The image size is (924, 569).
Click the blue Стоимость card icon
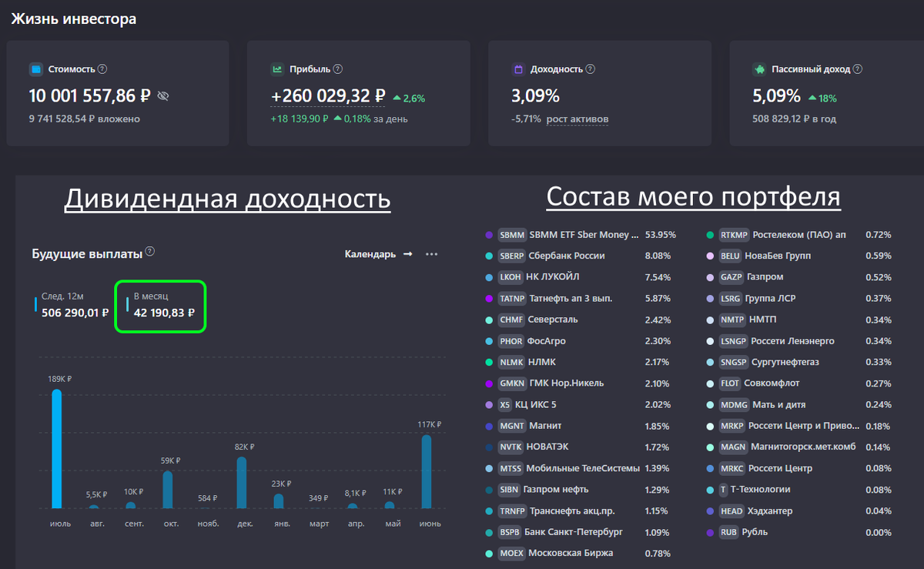pyautogui.click(x=35, y=69)
